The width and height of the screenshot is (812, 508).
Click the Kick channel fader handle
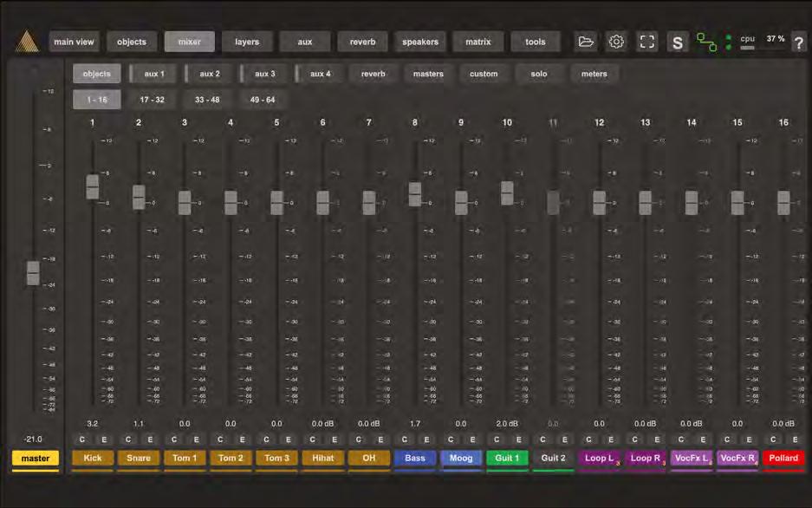(x=92, y=187)
